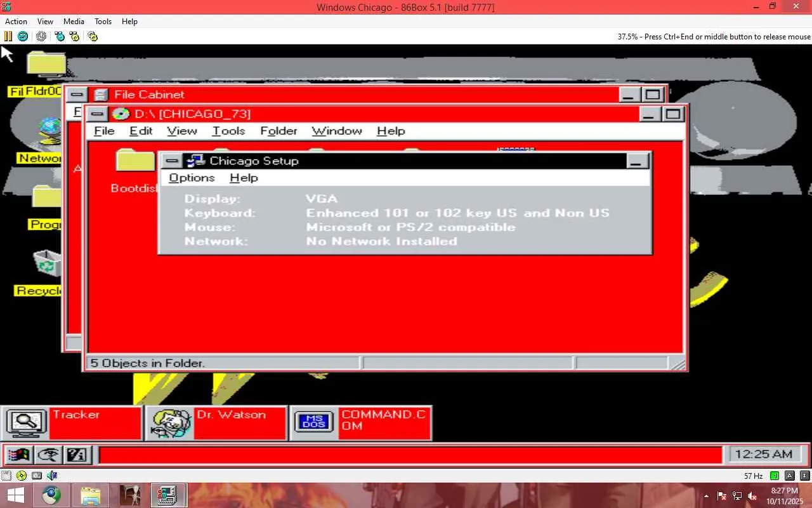The width and height of the screenshot is (812, 508).
Task: Switch to the COMMAND.COM task button
Action: (361, 423)
